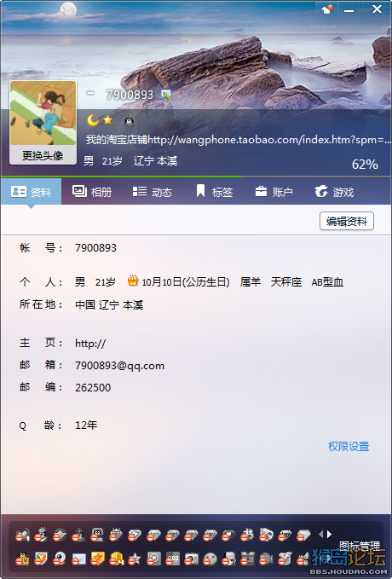This screenshot has height=579, width=392.
Task: Show next icons with the right arrow
Action: [x=329, y=534]
